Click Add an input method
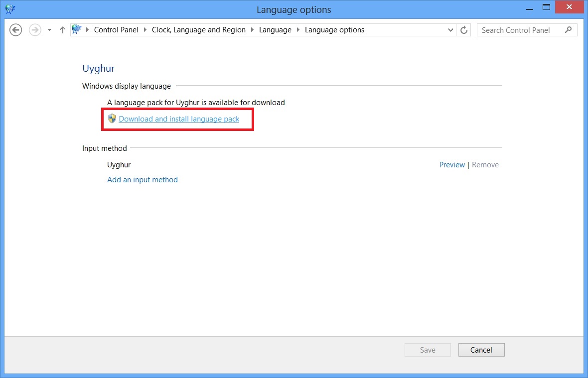This screenshot has height=378, width=588. coord(143,180)
